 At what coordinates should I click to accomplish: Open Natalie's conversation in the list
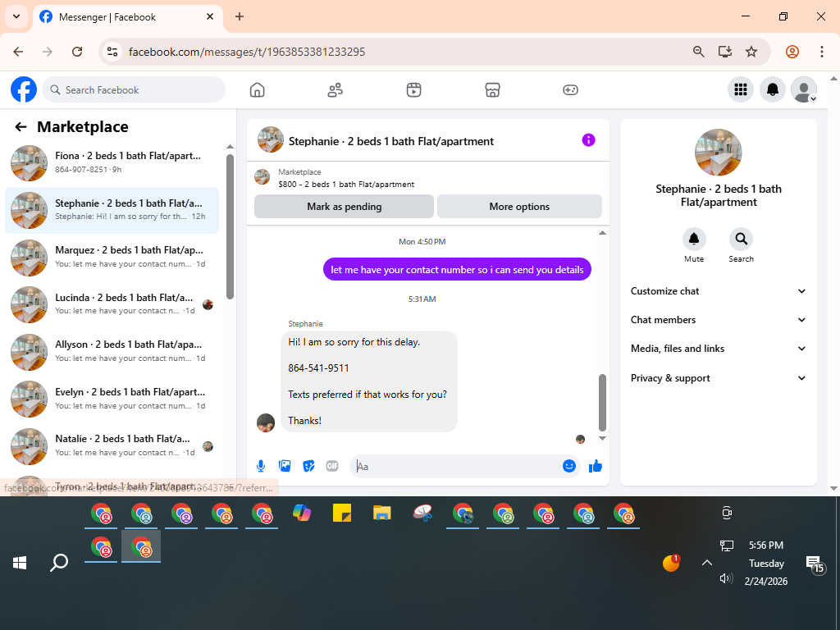coord(112,445)
